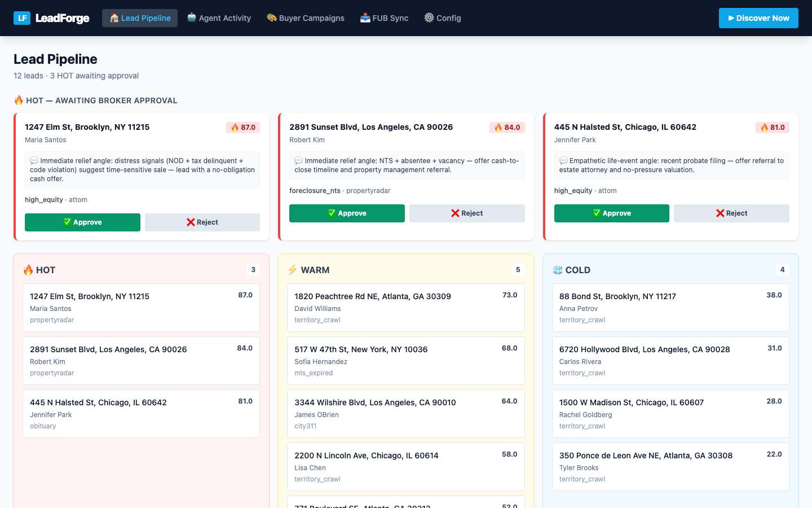Open the 1500 W Madison St lead card

point(670,414)
